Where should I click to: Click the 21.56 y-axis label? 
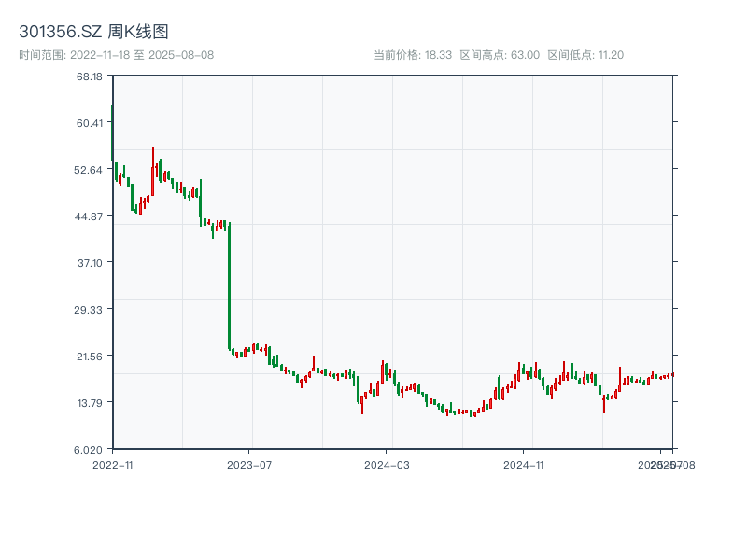tap(90, 357)
